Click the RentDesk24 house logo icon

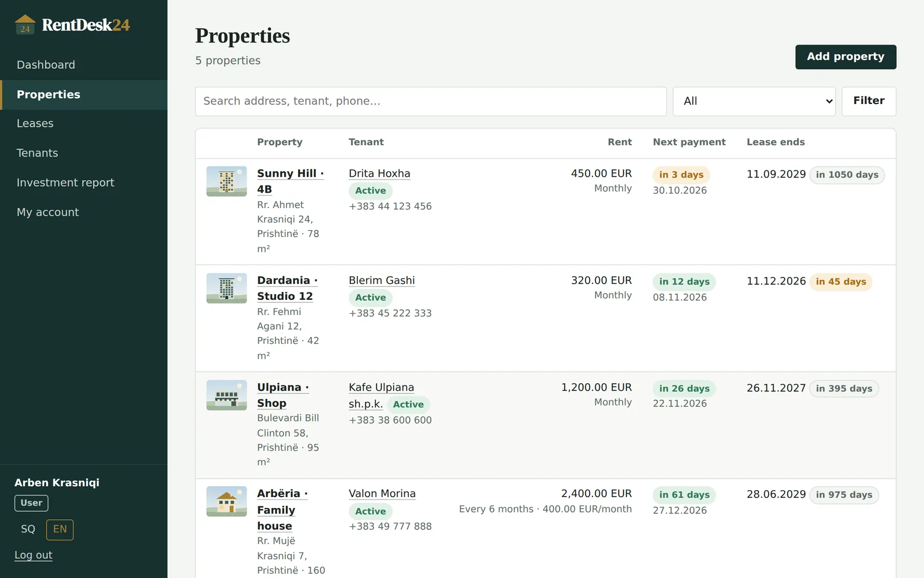click(25, 25)
